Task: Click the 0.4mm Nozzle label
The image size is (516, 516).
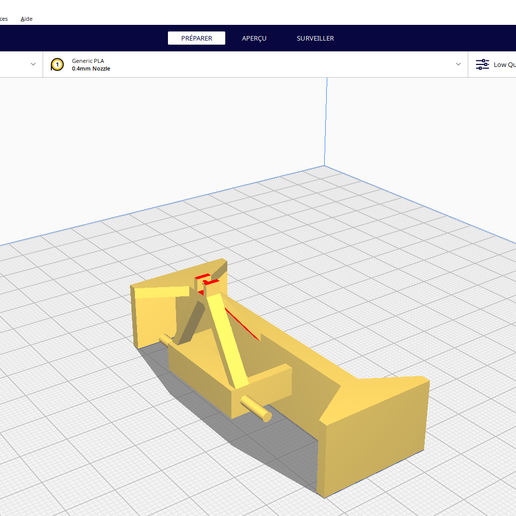Action: (91, 68)
